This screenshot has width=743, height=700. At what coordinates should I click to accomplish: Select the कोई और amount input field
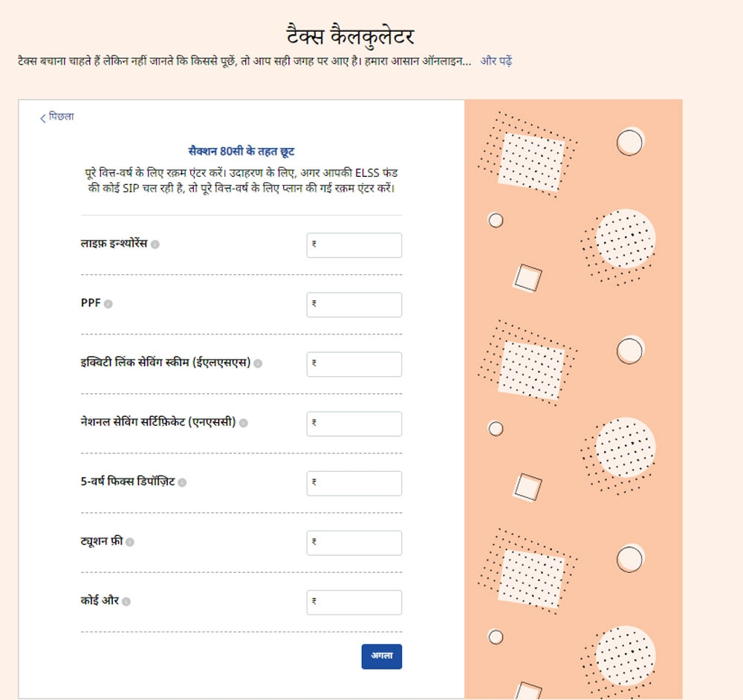click(x=354, y=602)
